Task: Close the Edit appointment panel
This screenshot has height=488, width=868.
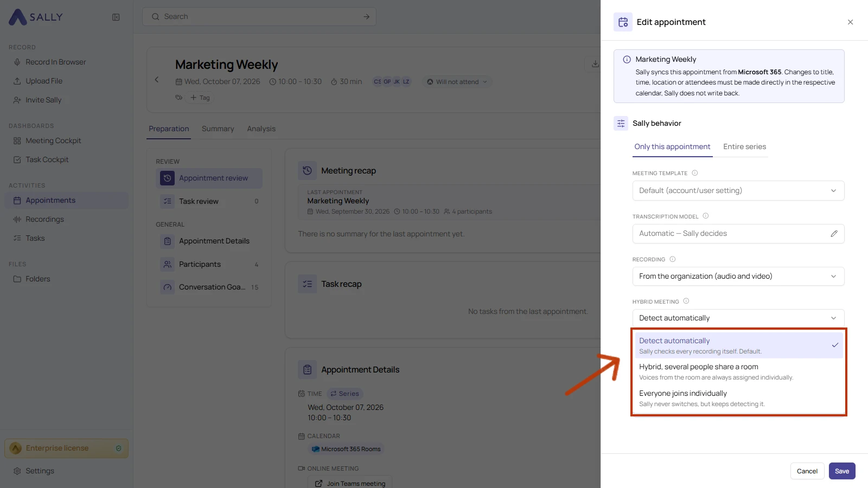Action: click(850, 22)
